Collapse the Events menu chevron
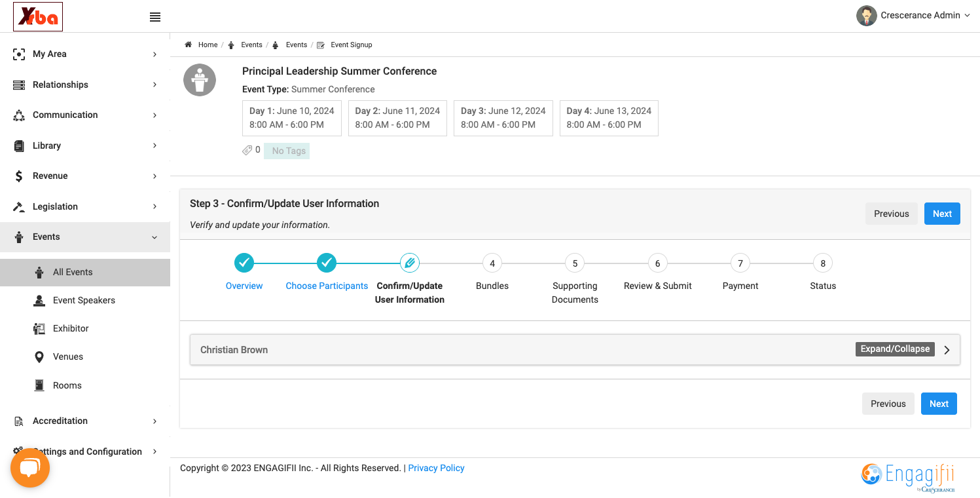This screenshot has width=980, height=498. click(x=154, y=237)
